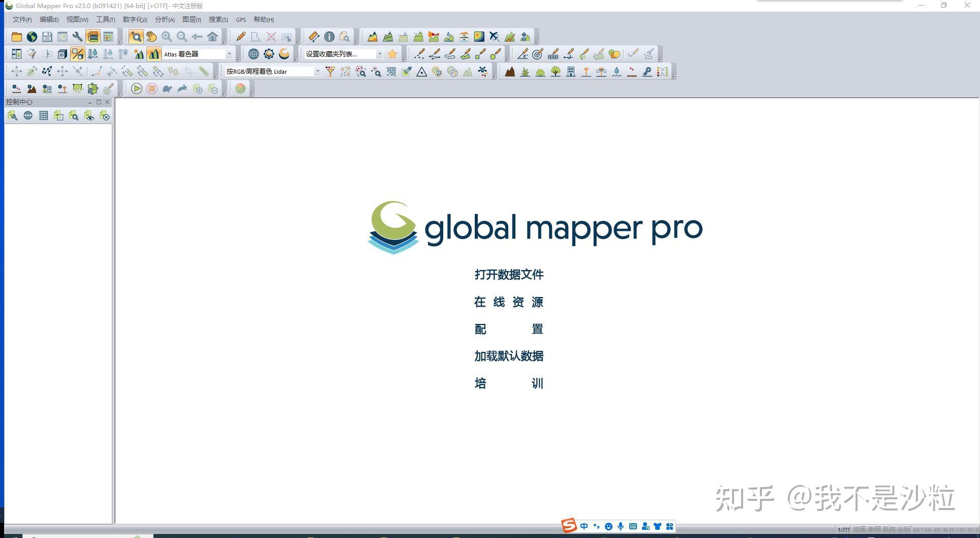Click the Feature Info tool icon
This screenshot has width=980, height=538.
(329, 37)
